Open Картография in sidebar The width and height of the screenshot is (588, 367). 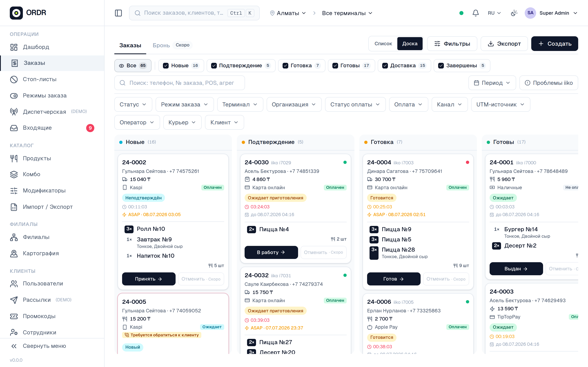click(x=41, y=253)
